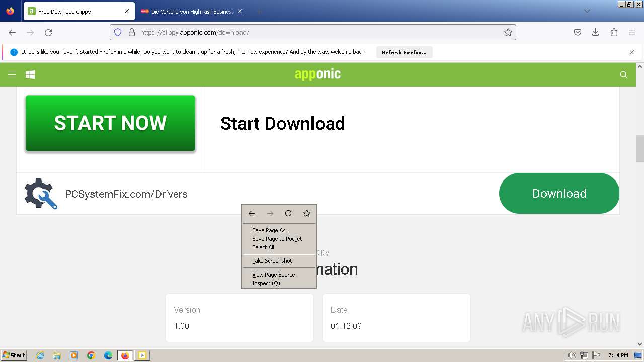Click the Action Center flag tray icon
644x362 pixels.
[x=596, y=355]
